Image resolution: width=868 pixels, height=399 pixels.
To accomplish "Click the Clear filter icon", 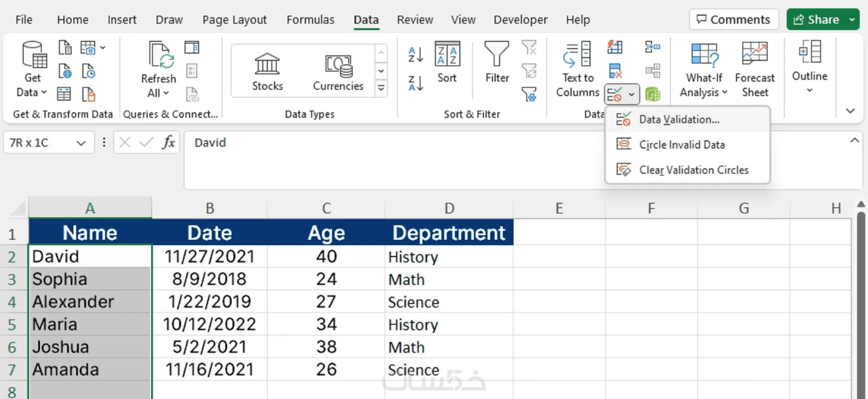I will point(529,48).
